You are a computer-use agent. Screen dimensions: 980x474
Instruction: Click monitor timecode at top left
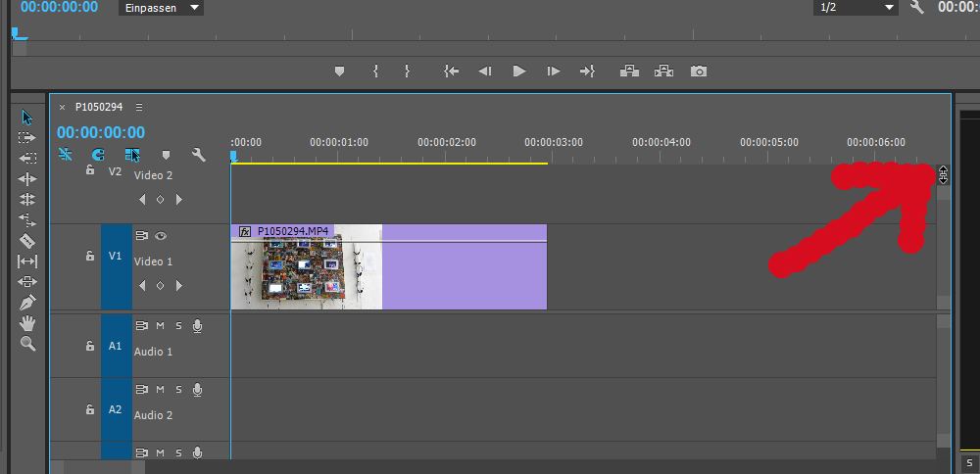tap(59, 8)
